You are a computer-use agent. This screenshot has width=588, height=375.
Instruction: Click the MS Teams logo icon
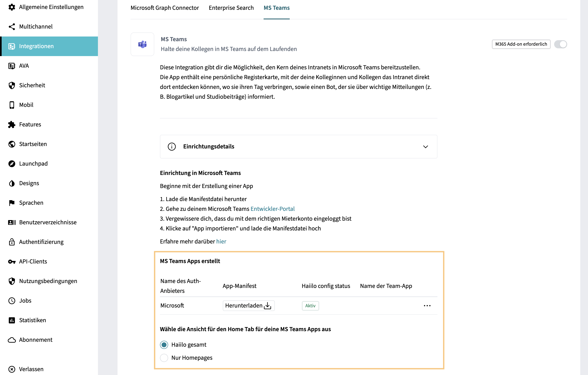[x=142, y=44]
